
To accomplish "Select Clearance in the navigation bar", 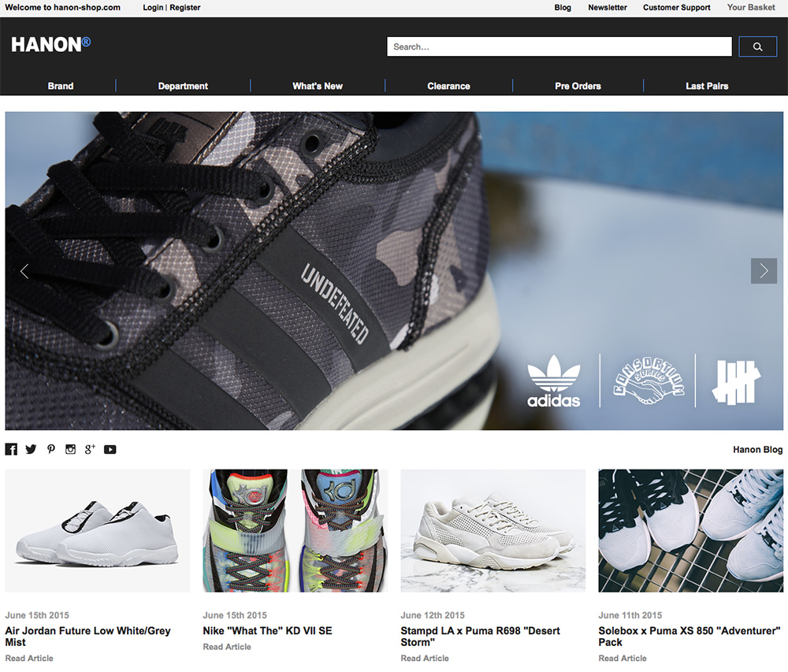I will 448,86.
